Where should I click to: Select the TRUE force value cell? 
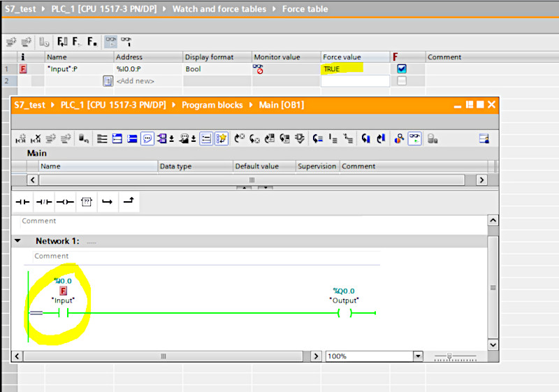pyautogui.click(x=355, y=68)
